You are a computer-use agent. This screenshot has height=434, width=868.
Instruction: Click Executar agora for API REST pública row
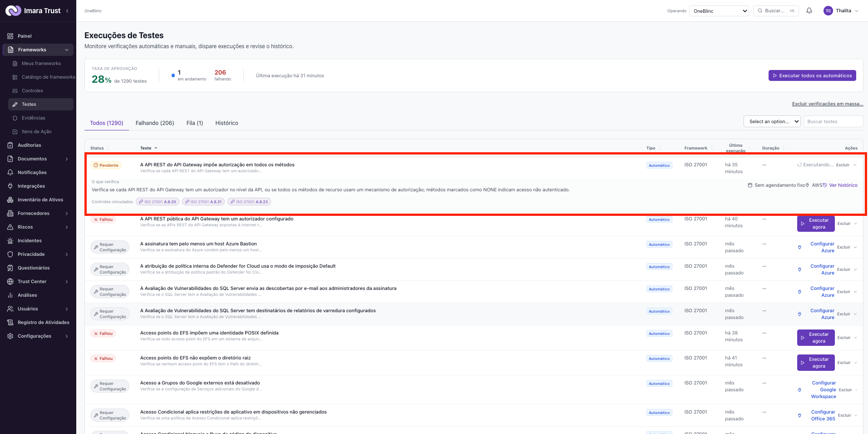coord(815,224)
